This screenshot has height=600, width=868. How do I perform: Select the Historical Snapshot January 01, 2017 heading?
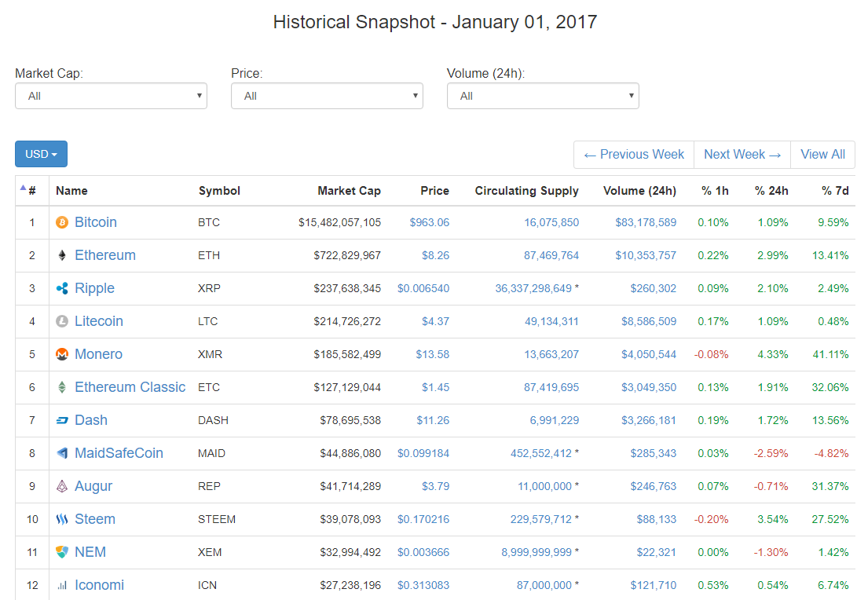pos(435,22)
